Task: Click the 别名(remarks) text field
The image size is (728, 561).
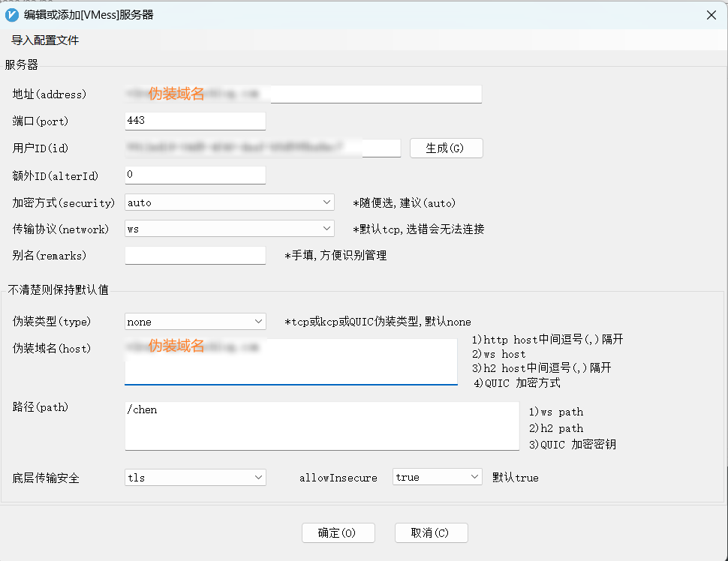Action: [195, 256]
